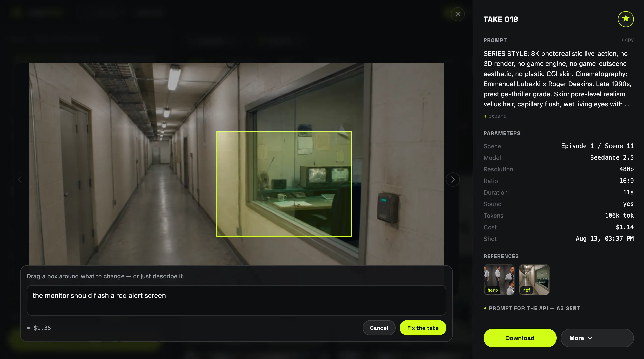The width and height of the screenshot is (644, 359).
Task: Select the Episode 1 / Scene 11 value
Action: [x=597, y=146]
